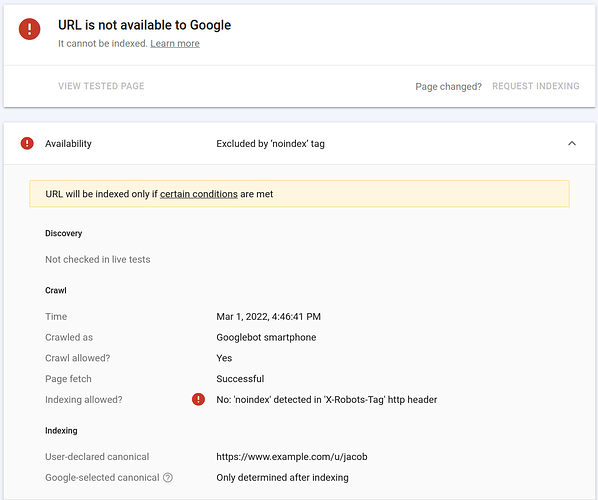598x500 pixels.
Task: Click VIEW TESTED PAGE button
Action: [101, 86]
